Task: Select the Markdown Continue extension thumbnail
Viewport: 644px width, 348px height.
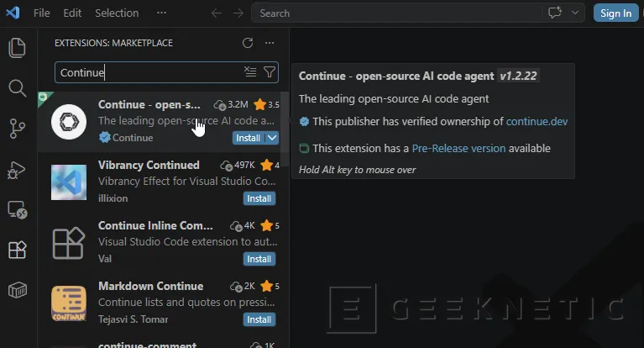Action: point(69,303)
